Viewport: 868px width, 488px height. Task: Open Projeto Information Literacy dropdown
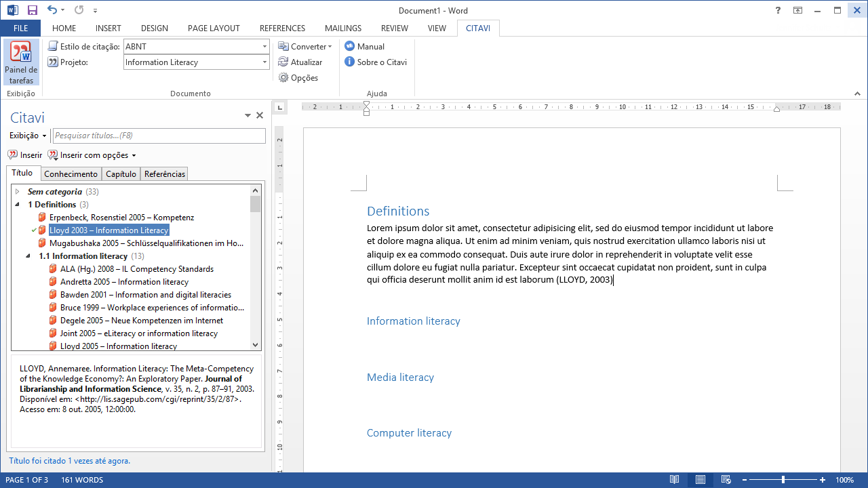click(x=264, y=62)
